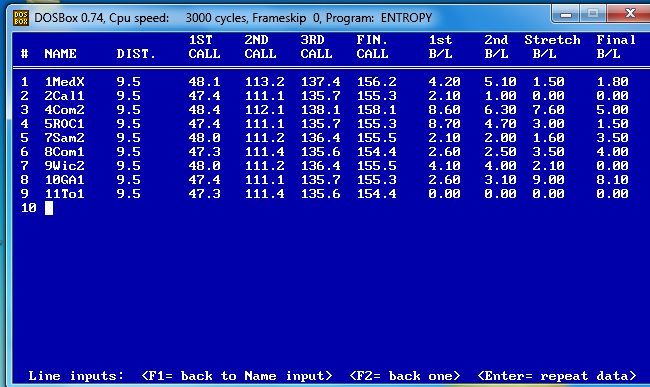Click the Enter repeat data hint

557,376
